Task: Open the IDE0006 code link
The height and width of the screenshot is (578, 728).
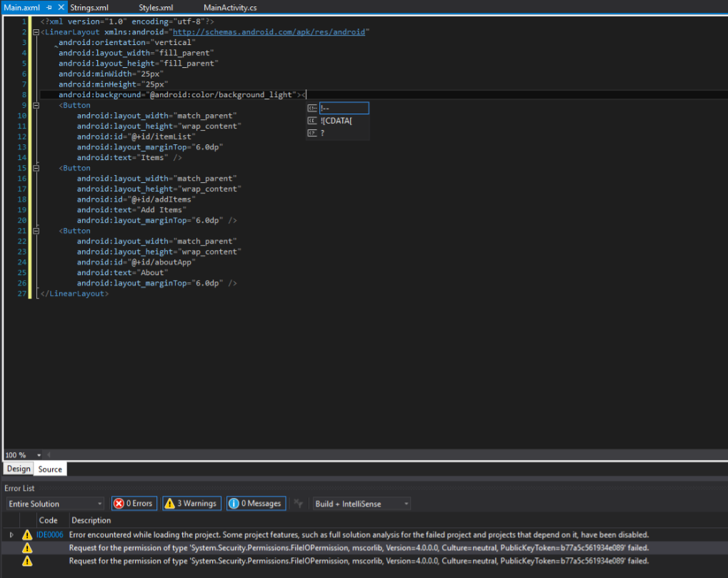Action: coord(50,535)
